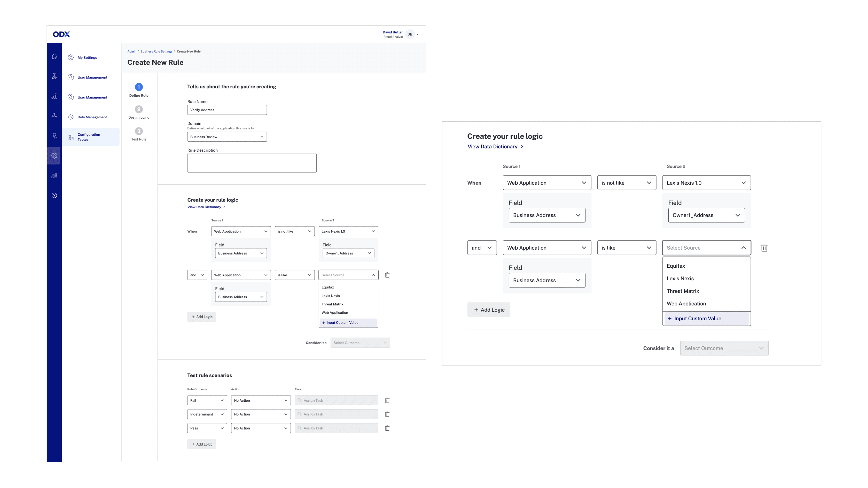Click Add Logic under Test rule scenarios
This screenshot has height=488, width=868.
[x=201, y=444]
